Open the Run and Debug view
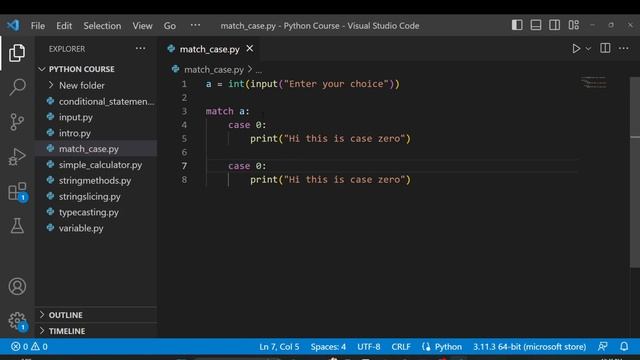The height and width of the screenshot is (360, 640). click(x=17, y=156)
